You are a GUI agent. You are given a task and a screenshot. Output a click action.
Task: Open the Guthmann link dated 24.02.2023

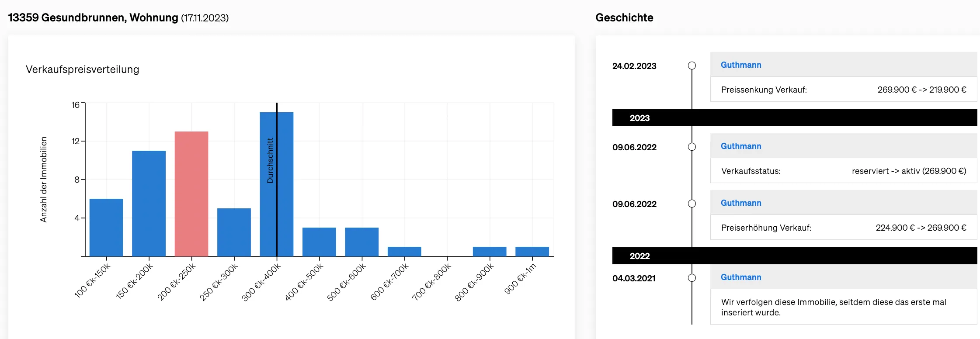click(x=741, y=65)
